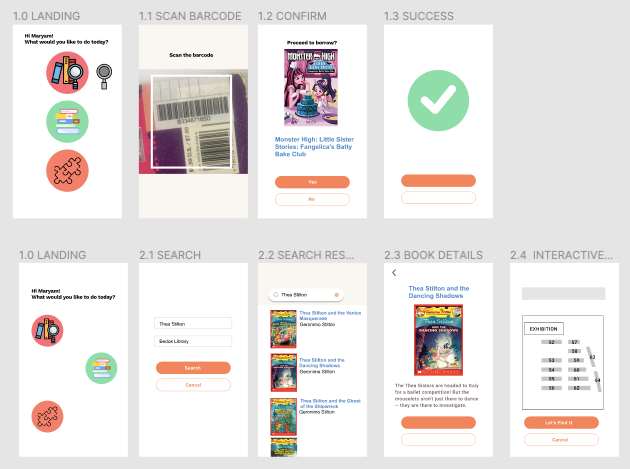Image resolution: width=630 pixels, height=469 pixels.
Task: Click the Let's Find It button
Action: pos(561,422)
